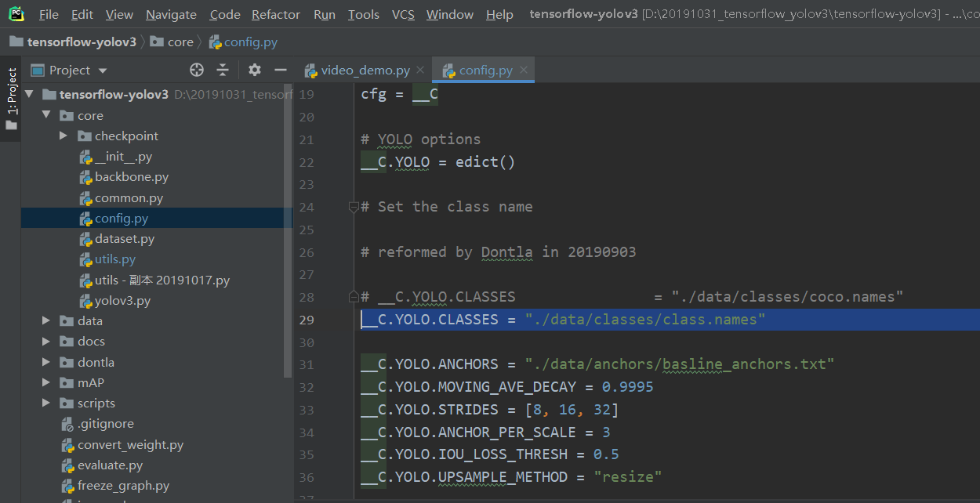
Task: Expand the data folder
Action: 45,320
